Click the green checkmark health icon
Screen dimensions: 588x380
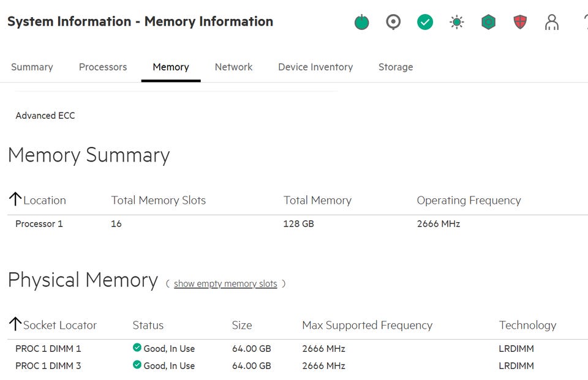(x=425, y=23)
